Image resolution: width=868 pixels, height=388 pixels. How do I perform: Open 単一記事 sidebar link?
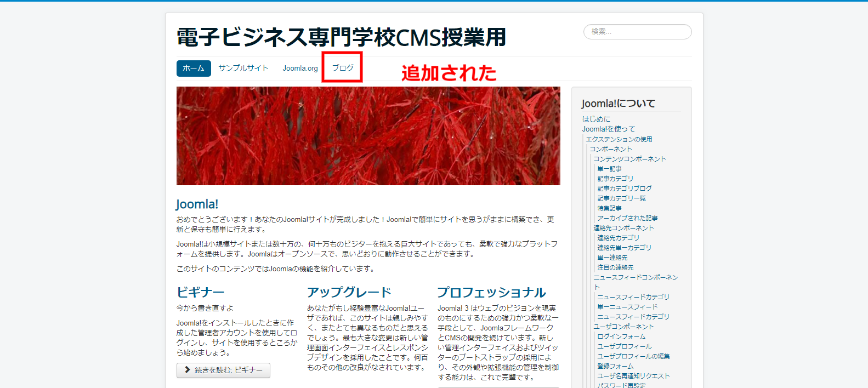610,169
